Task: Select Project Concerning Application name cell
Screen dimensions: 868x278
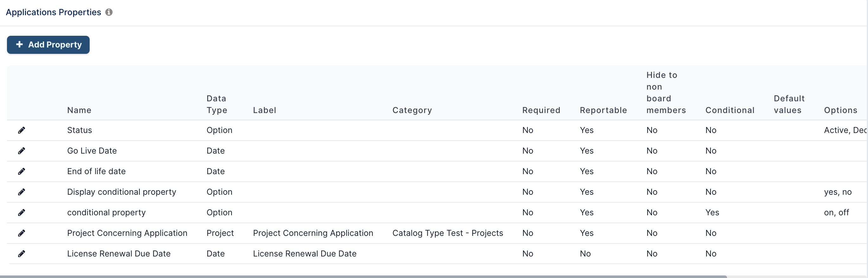Action: 127,233
